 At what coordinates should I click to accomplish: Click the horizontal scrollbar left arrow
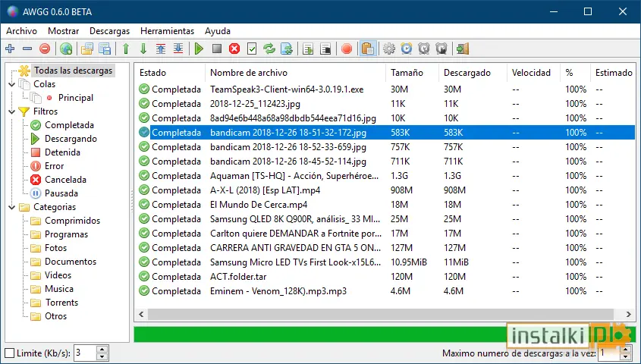[x=141, y=314]
